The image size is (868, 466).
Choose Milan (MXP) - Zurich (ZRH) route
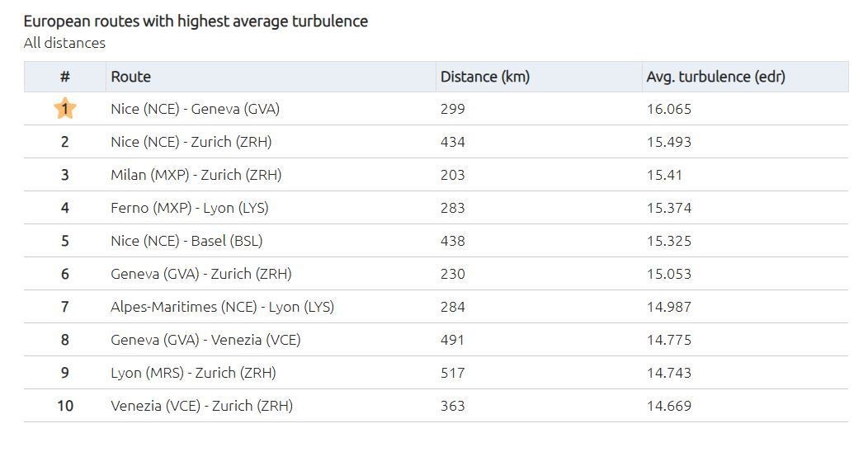[x=196, y=175]
